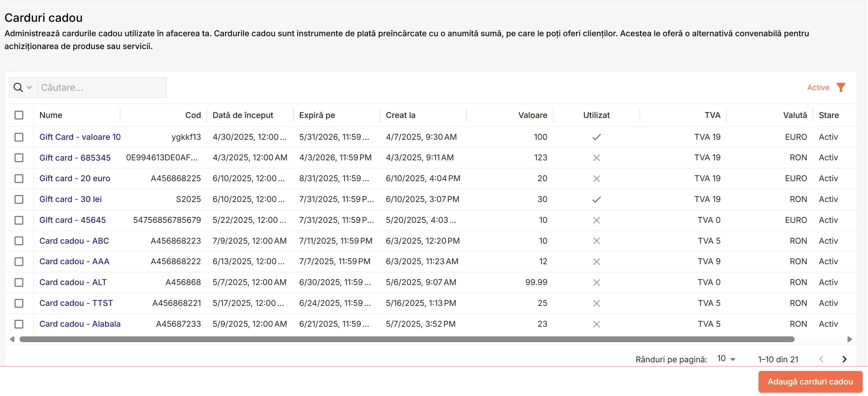Check the Gift card - 45645 row checkbox

[x=19, y=220]
